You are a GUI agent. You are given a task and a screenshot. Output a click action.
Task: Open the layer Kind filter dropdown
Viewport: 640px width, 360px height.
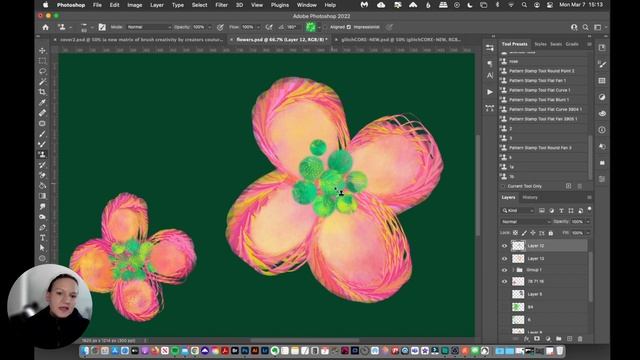518,210
